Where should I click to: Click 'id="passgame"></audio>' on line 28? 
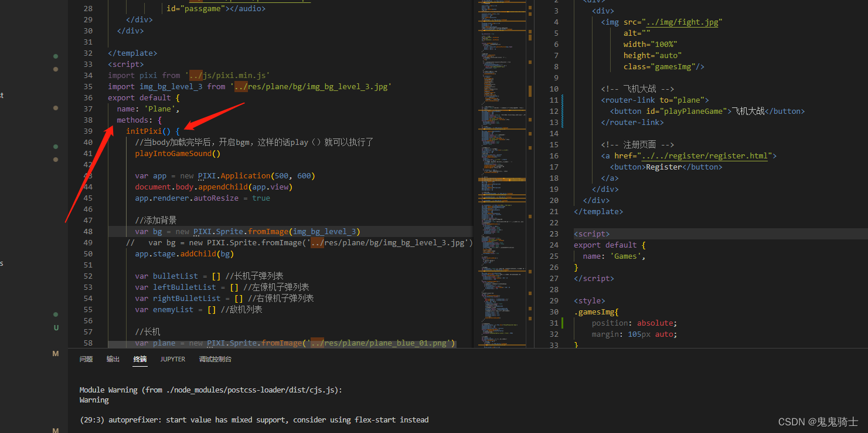click(216, 8)
